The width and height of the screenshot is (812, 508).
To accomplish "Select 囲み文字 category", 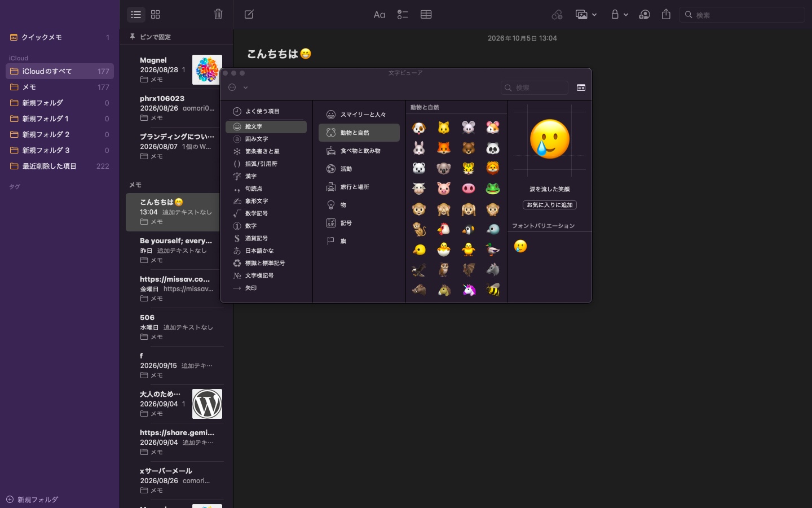I will [266, 139].
